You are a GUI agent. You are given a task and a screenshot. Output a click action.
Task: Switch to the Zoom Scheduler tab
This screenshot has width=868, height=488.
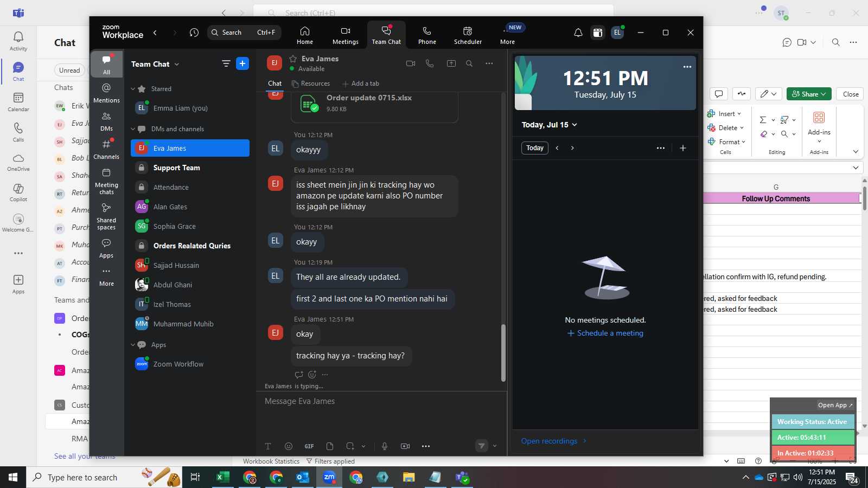pyautogui.click(x=468, y=35)
